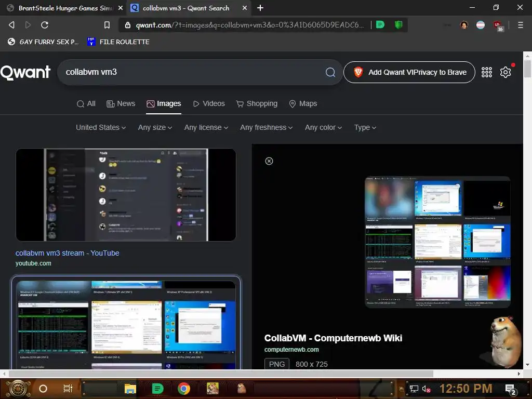Go back using the browser back arrow
The width and height of the screenshot is (532, 399).
(x=11, y=25)
